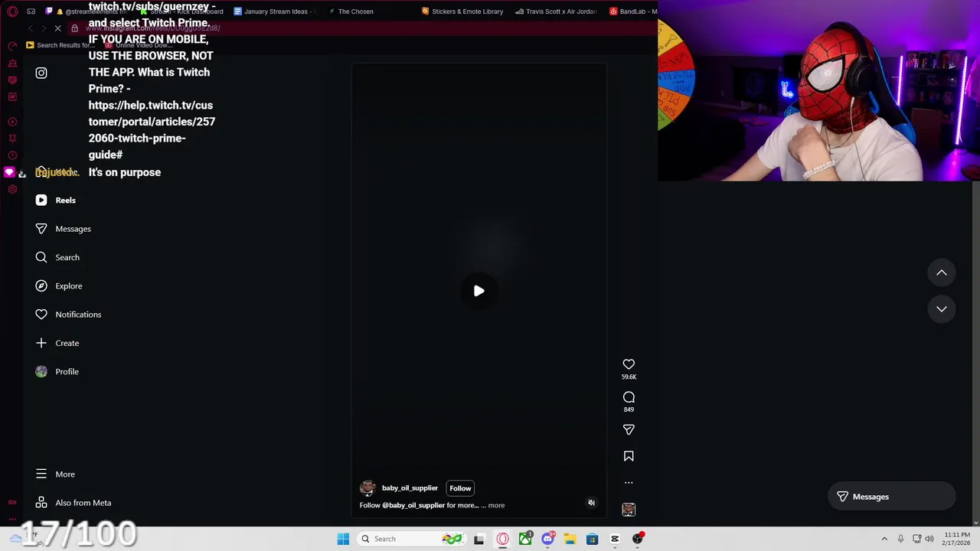Click Twitch icon in tab bar
The image size is (980, 551).
[50, 11]
